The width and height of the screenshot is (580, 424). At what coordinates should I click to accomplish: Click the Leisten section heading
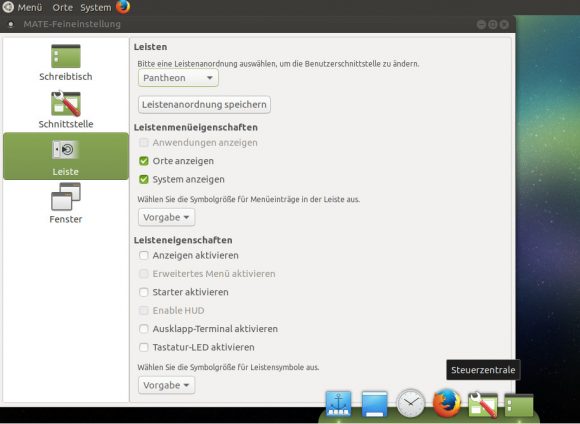(x=151, y=47)
